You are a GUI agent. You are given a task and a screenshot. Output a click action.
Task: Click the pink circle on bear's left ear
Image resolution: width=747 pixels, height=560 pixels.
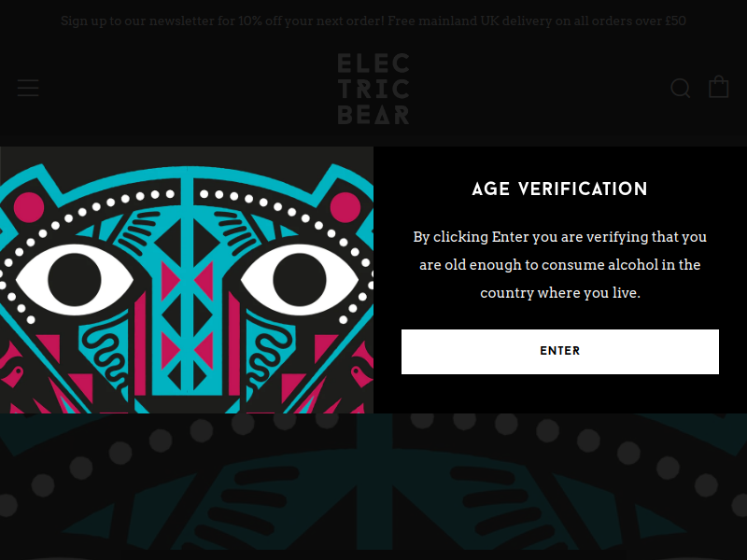click(x=29, y=206)
